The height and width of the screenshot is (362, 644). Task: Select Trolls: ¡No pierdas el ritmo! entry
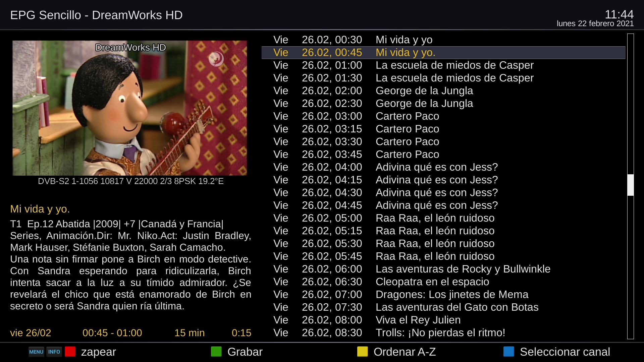pos(443,333)
